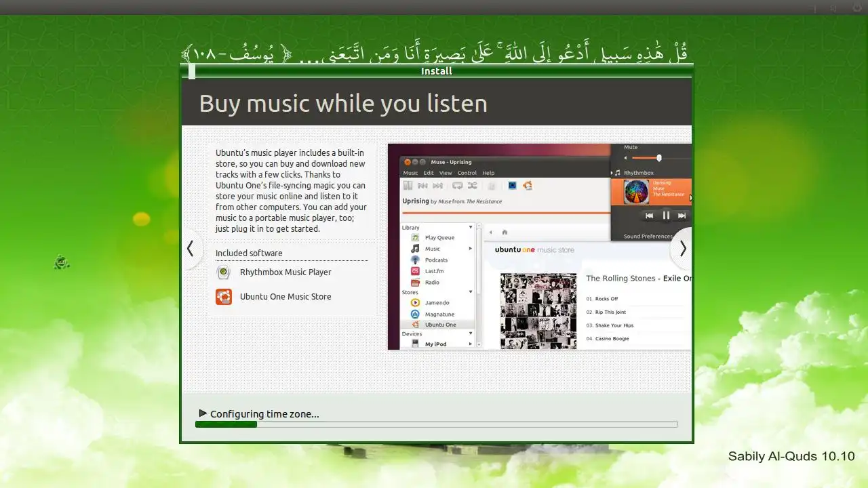Open the Music menu in Rhythmbox preview

[x=410, y=173]
